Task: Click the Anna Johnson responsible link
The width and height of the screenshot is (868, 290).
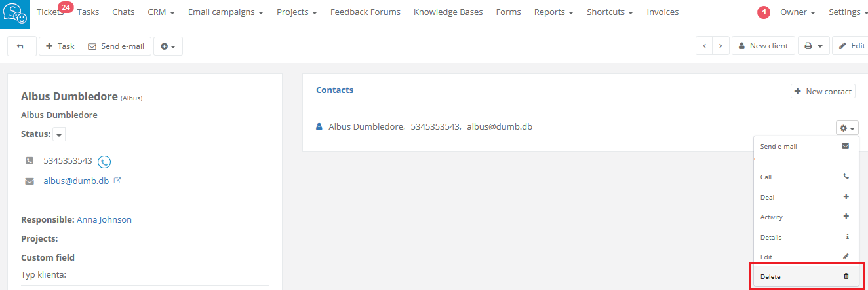Action: click(x=104, y=220)
